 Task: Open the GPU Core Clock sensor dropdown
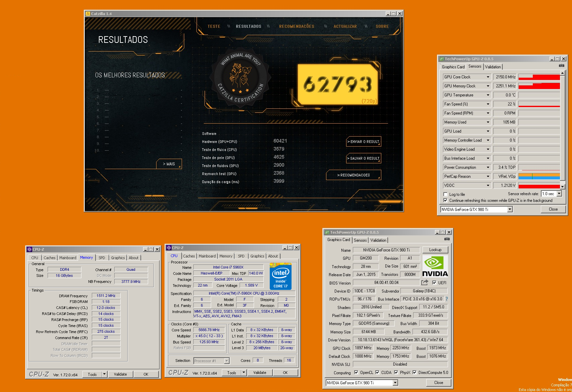point(488,77)
